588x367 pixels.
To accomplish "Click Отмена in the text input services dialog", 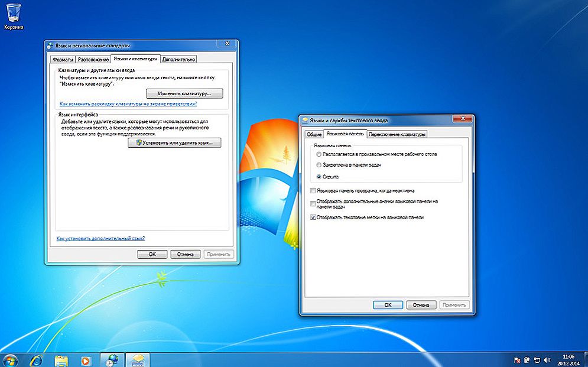I will [x=421, y=305].
